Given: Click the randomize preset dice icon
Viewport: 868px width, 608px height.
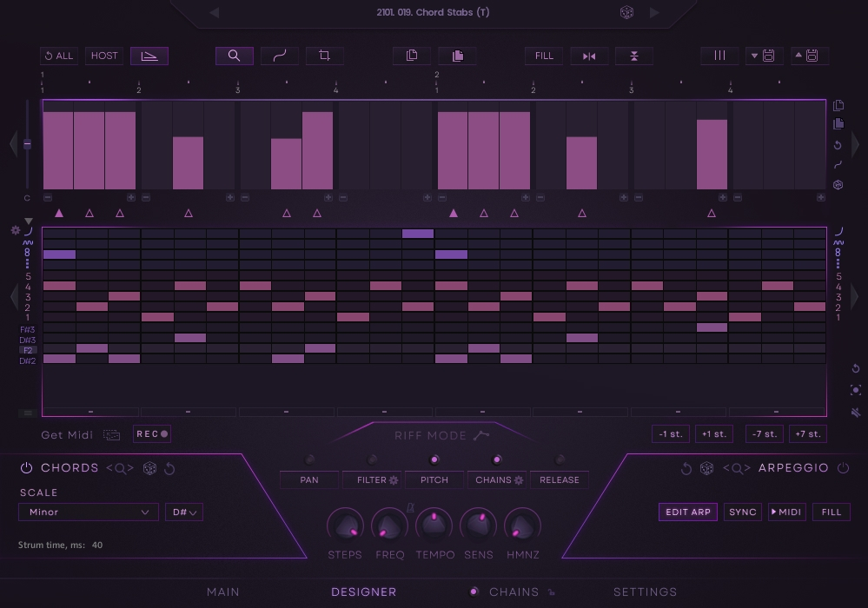Looking at the screenshot, I should 626,12.
